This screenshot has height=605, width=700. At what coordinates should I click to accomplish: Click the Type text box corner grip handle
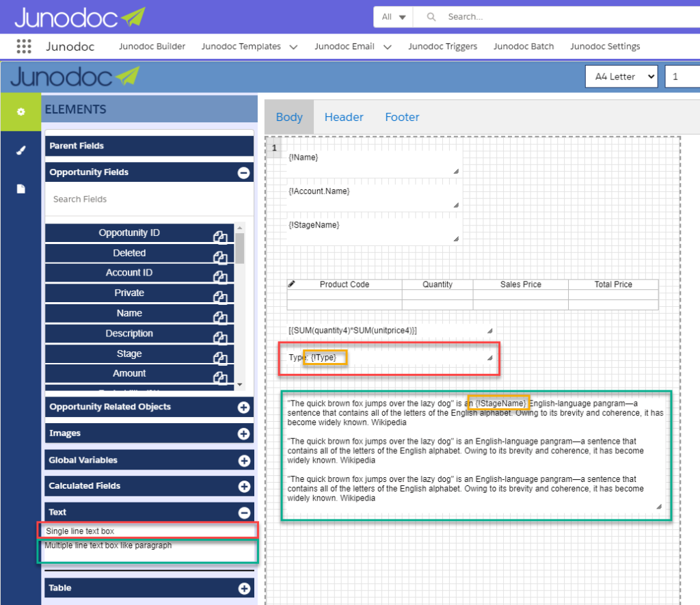click(489, 358)
